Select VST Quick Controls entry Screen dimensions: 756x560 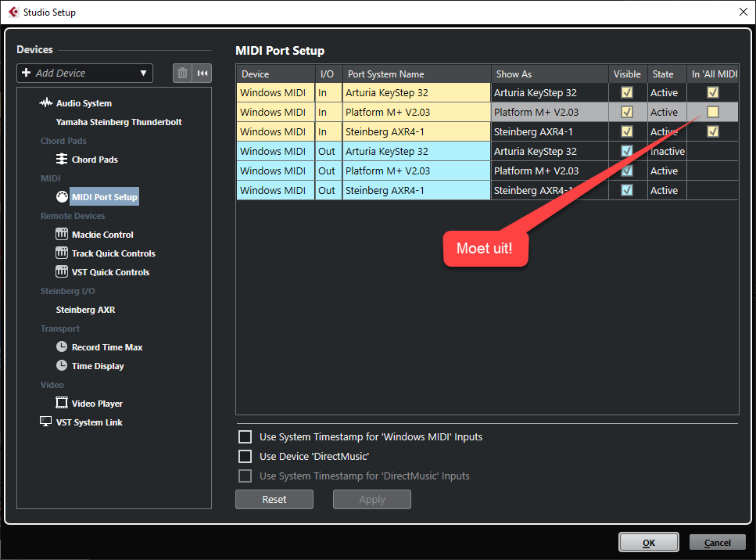point(110,272)
